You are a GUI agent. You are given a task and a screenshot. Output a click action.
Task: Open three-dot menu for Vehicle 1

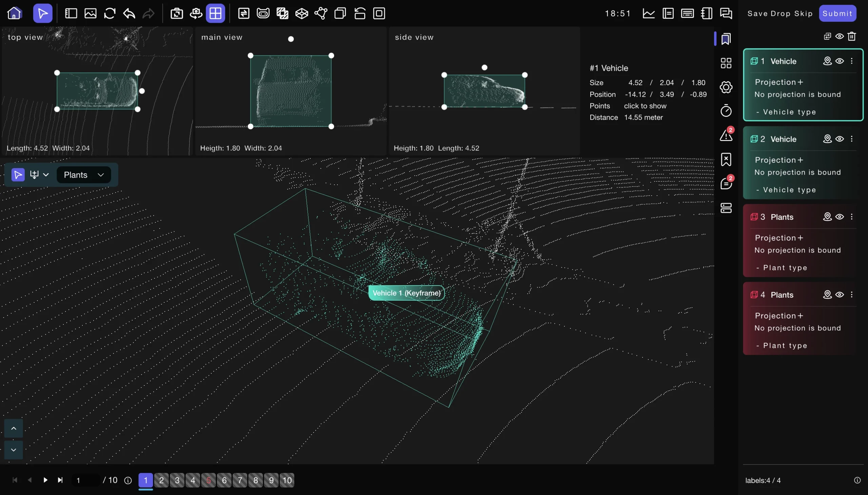[x=852, y=61]
